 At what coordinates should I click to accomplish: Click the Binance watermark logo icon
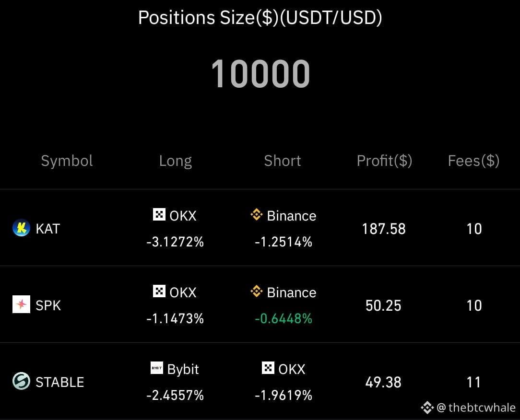[427, 408]
